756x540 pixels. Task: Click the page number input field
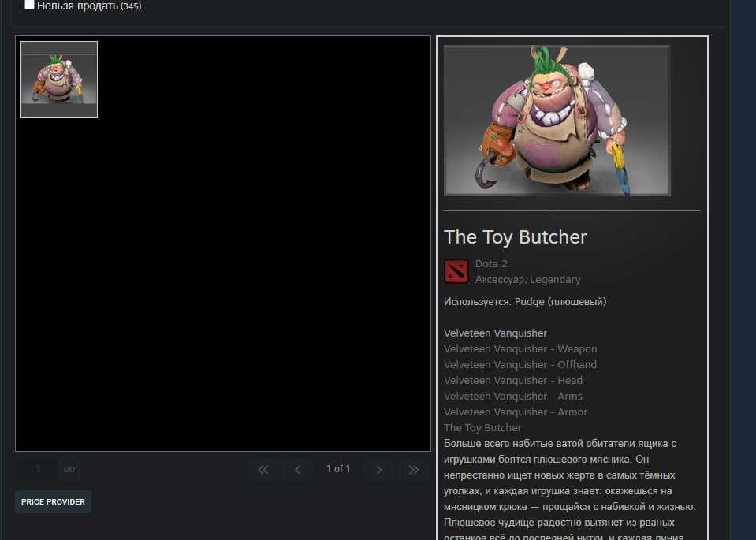coord(36,469)
